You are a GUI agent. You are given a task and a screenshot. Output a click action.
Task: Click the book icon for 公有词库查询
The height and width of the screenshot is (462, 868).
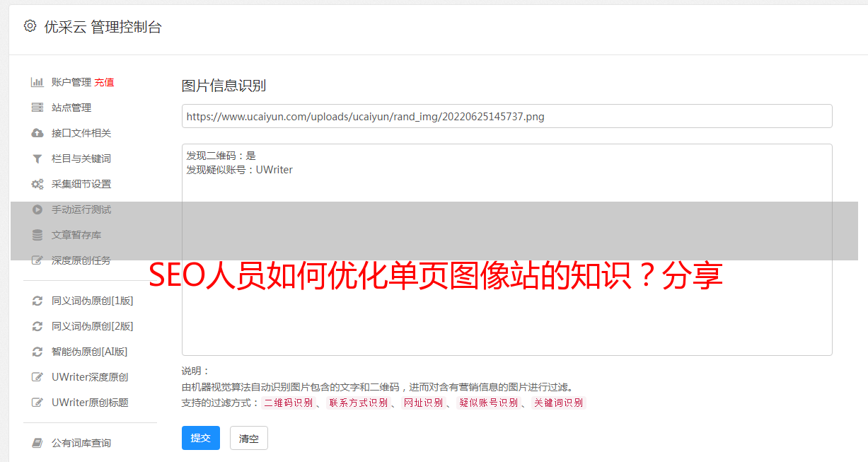click(37, 443)
